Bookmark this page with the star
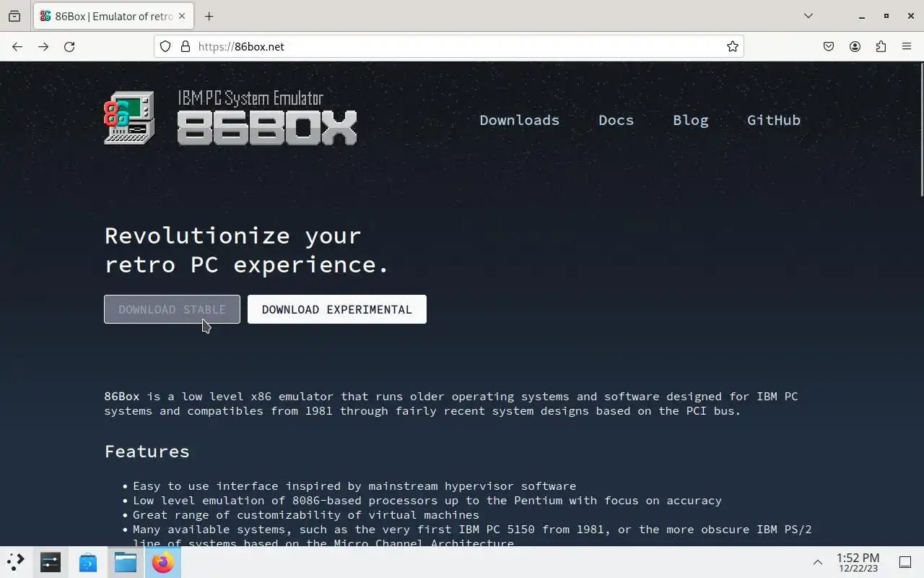The width and height of the screenshot is (924, 578). click(x=733, y=46)
